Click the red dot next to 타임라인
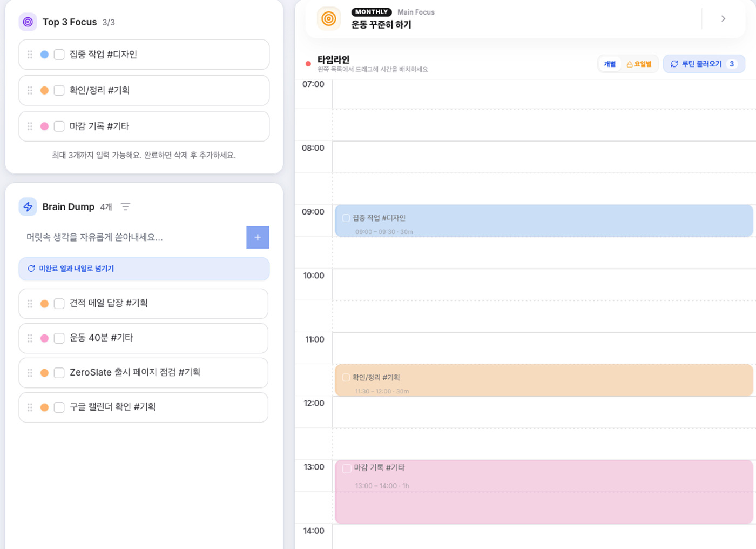The image size is (756, 549). 308,64
